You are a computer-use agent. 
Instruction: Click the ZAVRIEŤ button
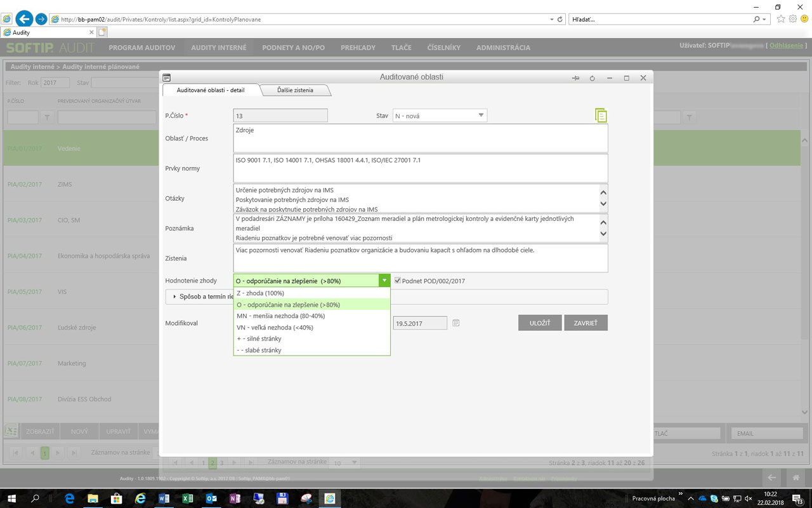(586, 323)
